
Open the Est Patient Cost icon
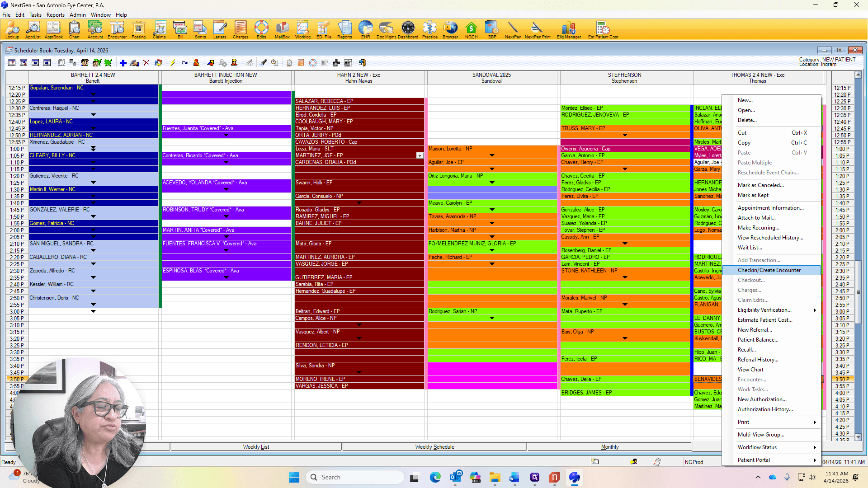pyautogui.click(x=603, y=30)
